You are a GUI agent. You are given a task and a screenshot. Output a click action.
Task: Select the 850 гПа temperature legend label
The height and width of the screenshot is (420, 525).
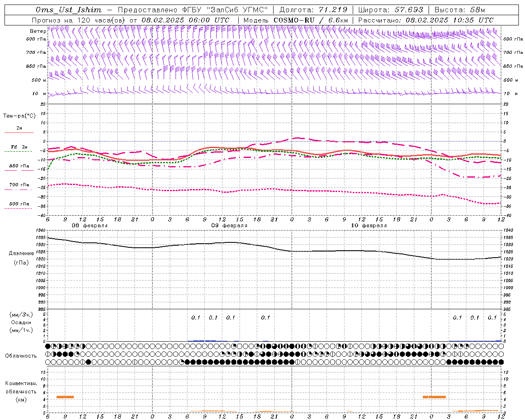(19, 166)
